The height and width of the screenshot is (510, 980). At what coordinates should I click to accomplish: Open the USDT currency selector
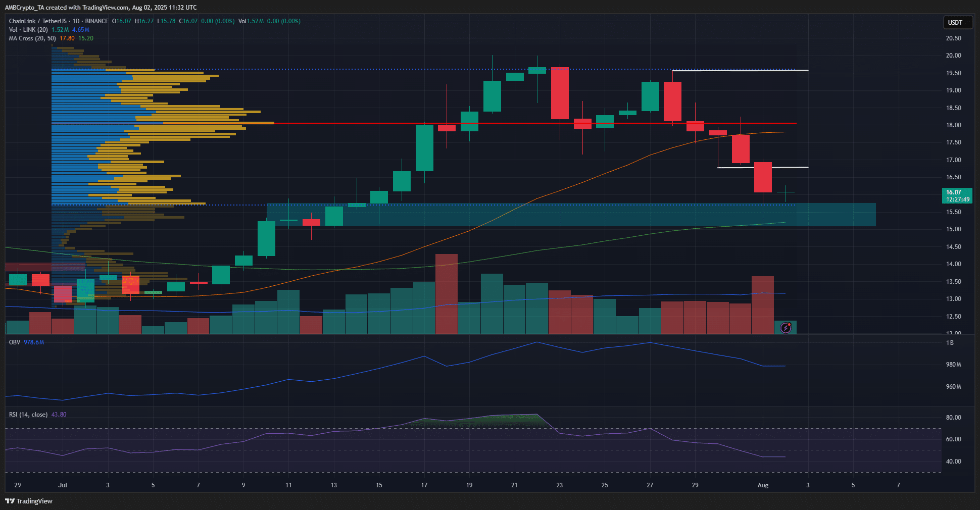[956, 22]
